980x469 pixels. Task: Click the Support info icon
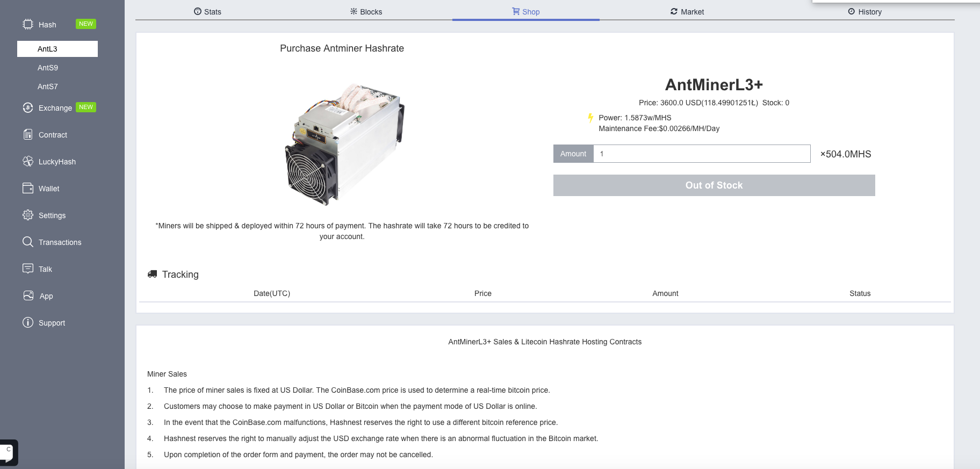[28, 322]
